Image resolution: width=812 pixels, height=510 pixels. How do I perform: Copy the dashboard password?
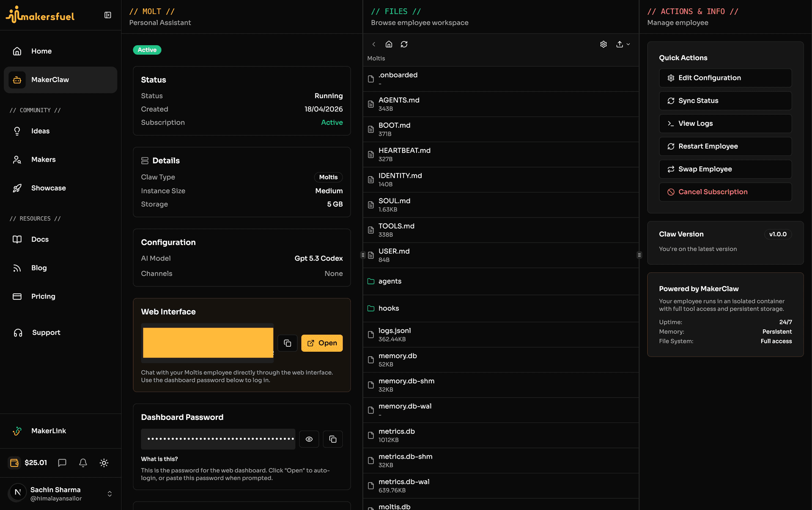pos(333,439)
